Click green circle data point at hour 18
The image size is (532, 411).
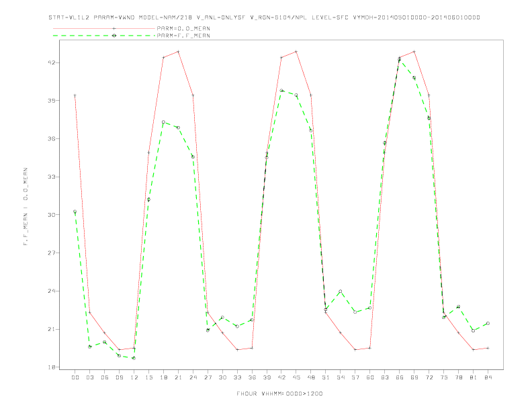click(x=163, y=122)
